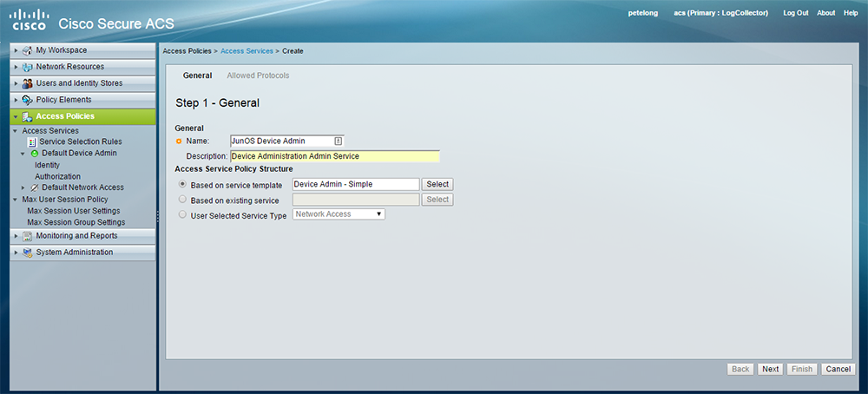The image size is (868, 394).
Task: Select User Selected Service Type option
Action: coord(182,214)
